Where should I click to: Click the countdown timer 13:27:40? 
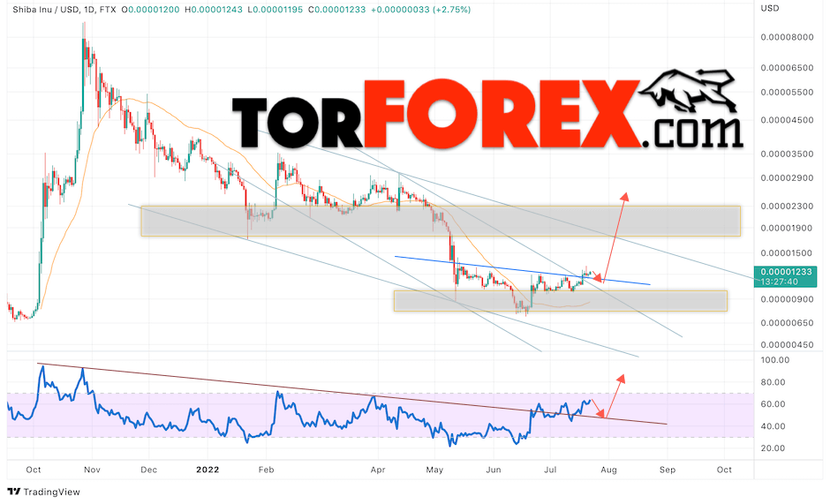click(x=779, y=282)
